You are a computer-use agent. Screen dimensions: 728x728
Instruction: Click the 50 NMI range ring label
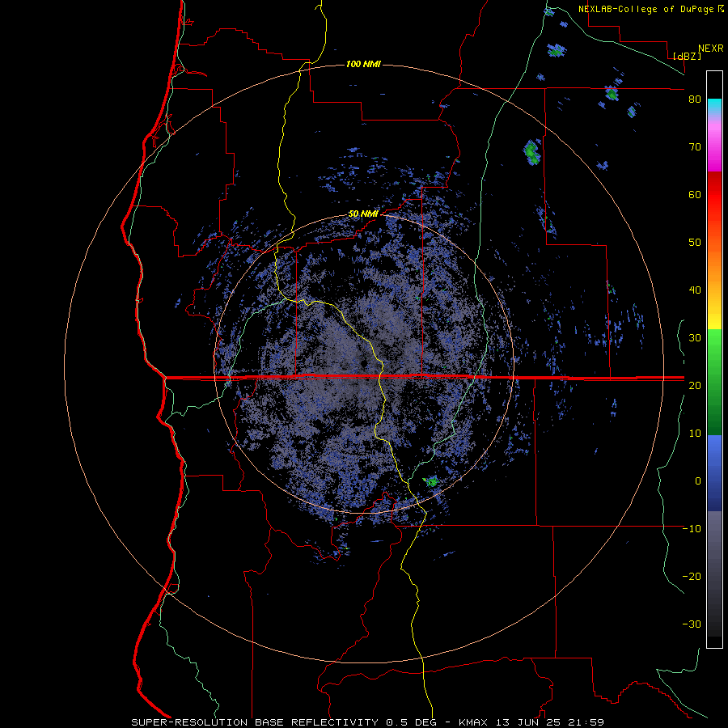point(363,214)
